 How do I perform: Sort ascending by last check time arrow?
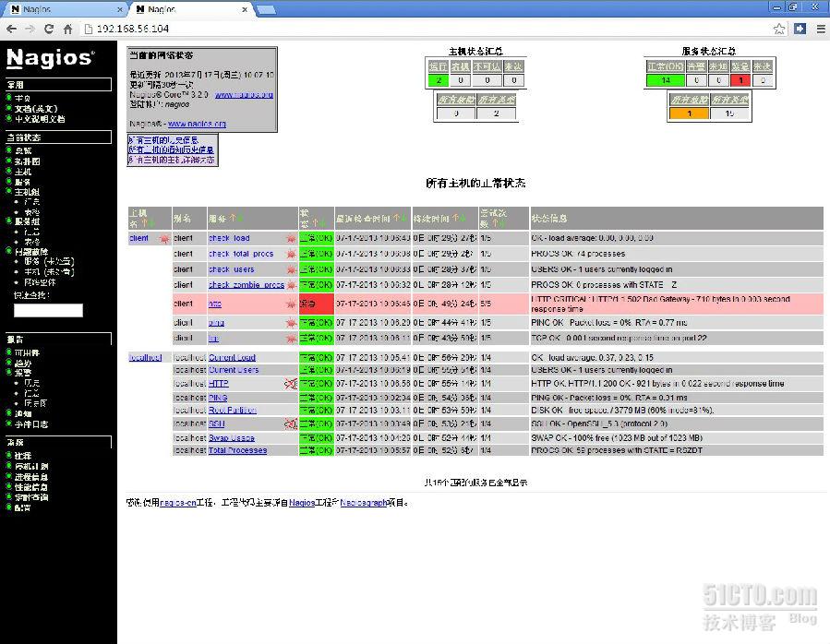click(395, 218)
